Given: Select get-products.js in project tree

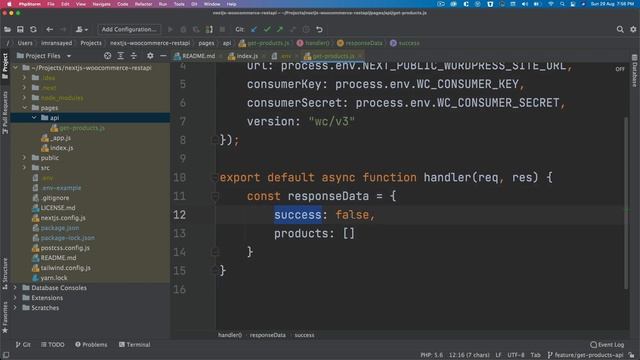Looking at the screenshot, I should (82, 128).
